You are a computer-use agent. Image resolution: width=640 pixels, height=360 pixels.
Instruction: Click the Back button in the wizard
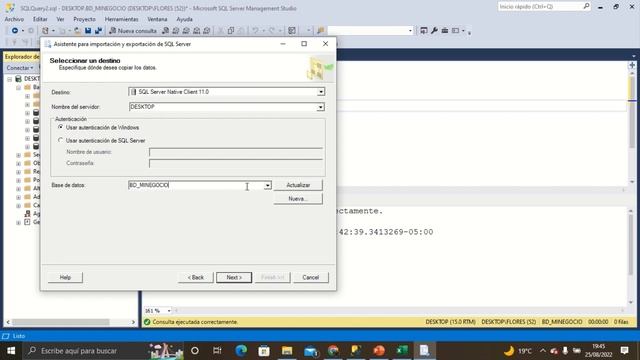tap(196, 277)
